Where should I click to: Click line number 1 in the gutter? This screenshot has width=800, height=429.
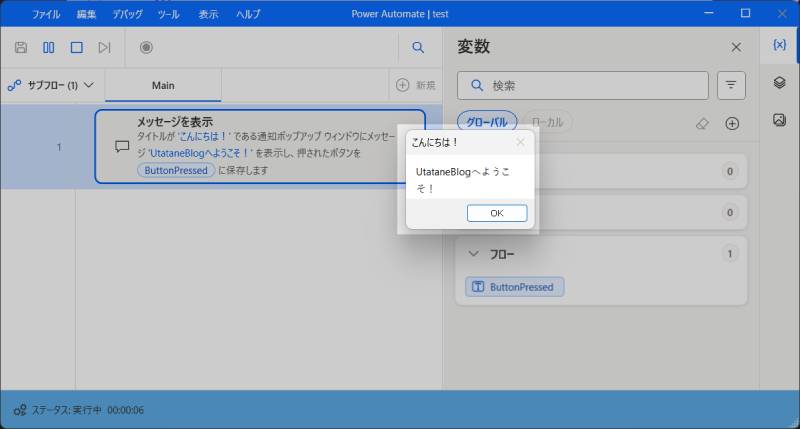point(59,147)
